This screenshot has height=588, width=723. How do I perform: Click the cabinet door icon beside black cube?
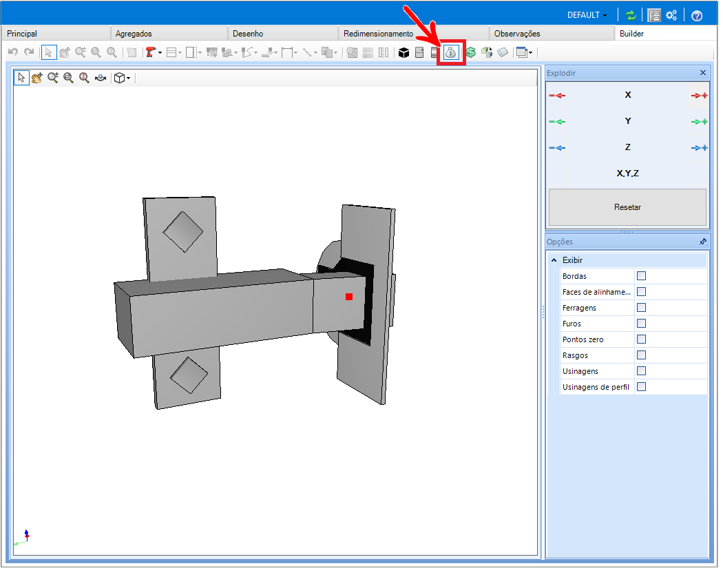tap(419, 52)
